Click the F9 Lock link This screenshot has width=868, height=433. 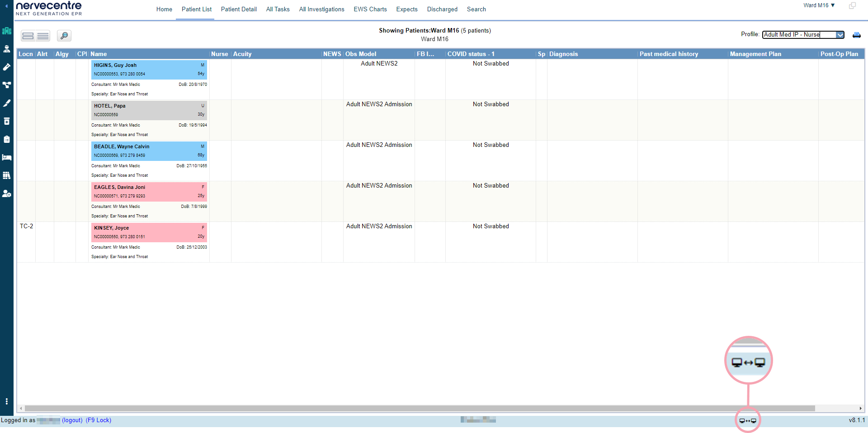click(x=99, y=420)
